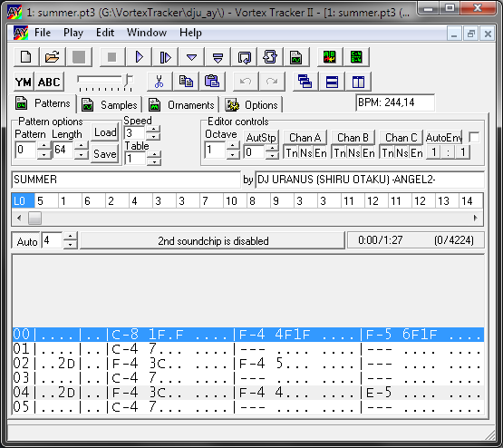Toggle loop all modules icon

click(270, 57)
